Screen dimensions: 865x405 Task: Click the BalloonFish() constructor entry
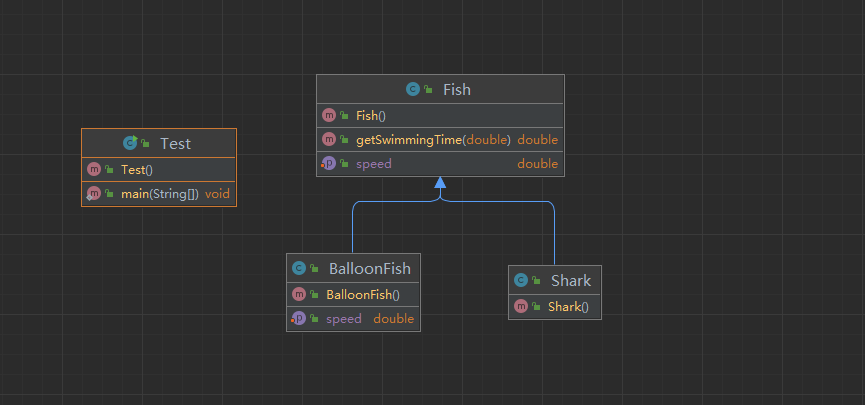[x=362, y=294]
